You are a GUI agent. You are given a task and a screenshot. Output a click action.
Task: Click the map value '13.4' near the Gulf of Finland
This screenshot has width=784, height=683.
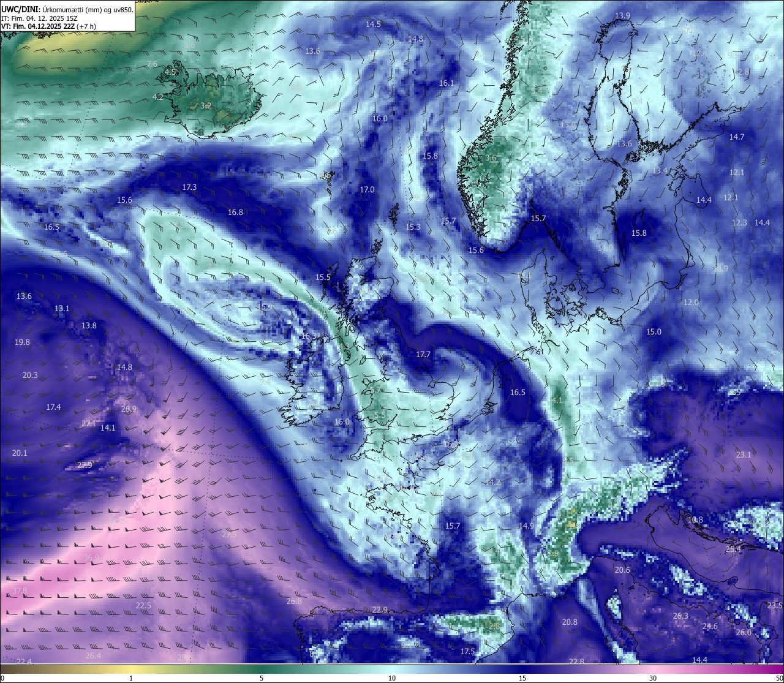click(x=660, y=171)
